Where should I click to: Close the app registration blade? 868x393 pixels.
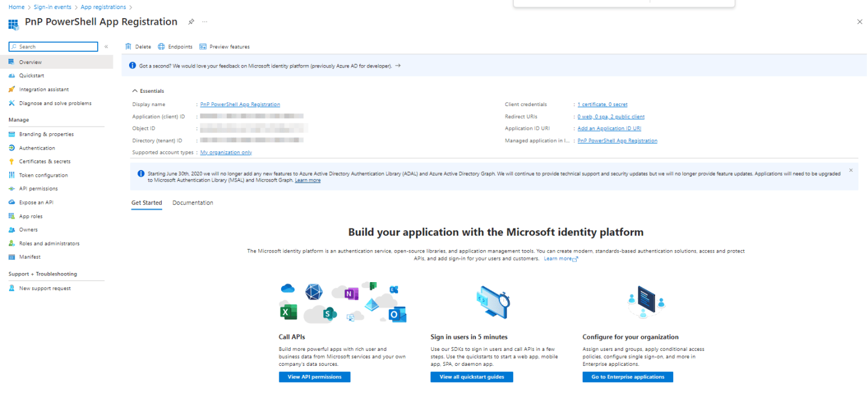pos(860,22)
